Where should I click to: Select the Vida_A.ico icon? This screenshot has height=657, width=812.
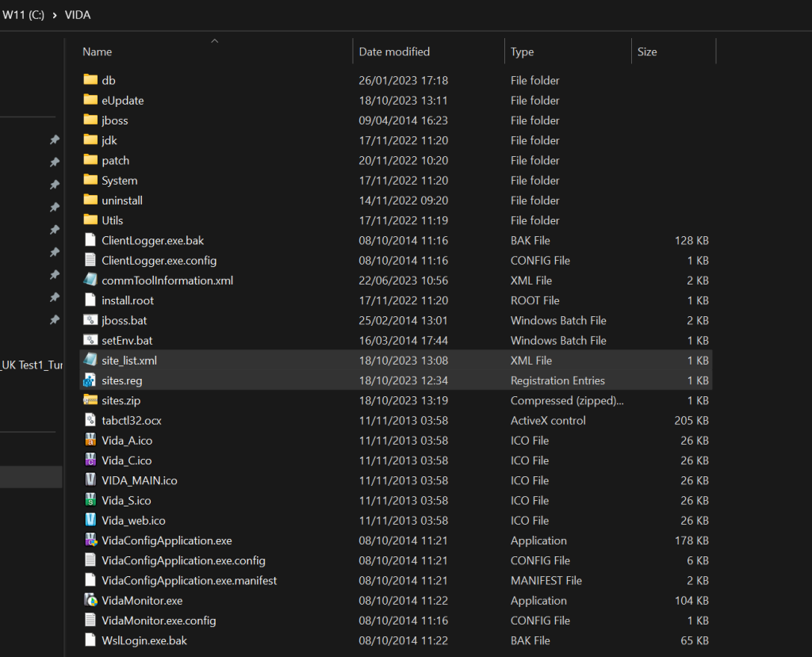coord(90,440)
